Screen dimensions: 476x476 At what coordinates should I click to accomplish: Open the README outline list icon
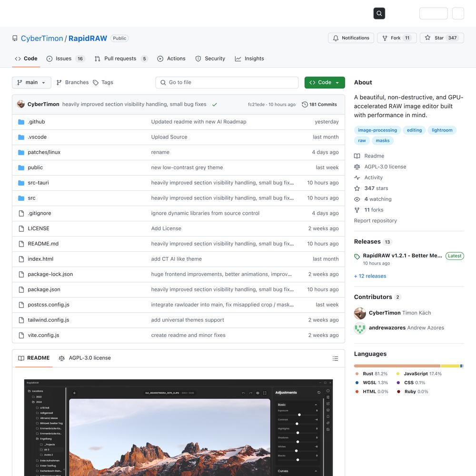(335, 358)
